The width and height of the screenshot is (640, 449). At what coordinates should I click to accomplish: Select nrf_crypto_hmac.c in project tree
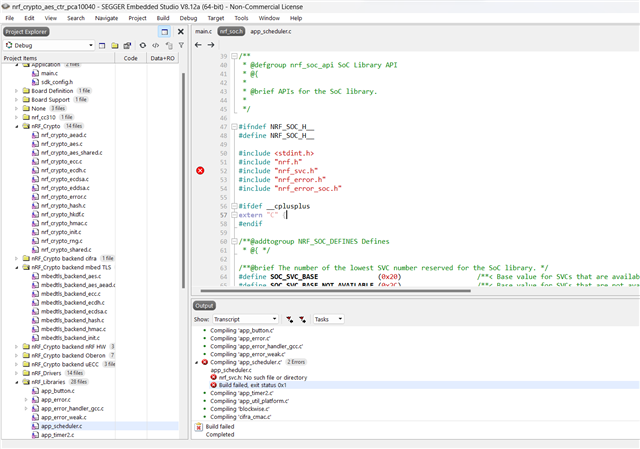click(64, 223)
